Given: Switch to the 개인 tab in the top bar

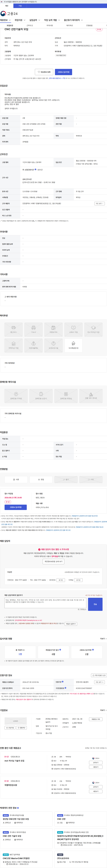Looking at the screenshot, I should click(x=7, y=6).
